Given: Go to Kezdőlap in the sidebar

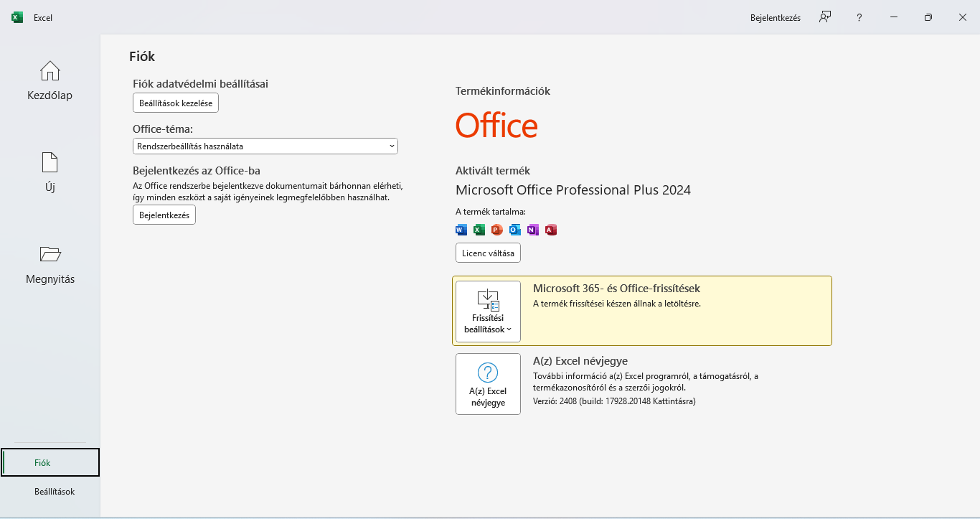Looking at the screenshot, I should click(50, 80).
